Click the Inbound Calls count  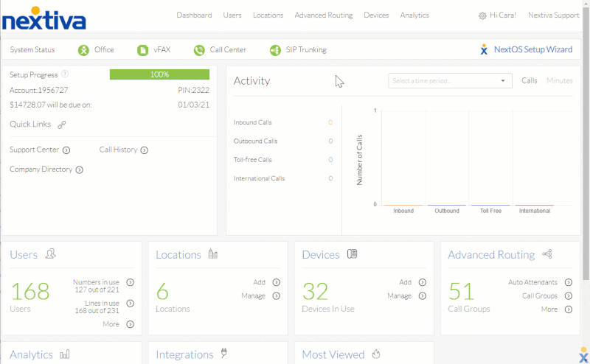(330, 122)
